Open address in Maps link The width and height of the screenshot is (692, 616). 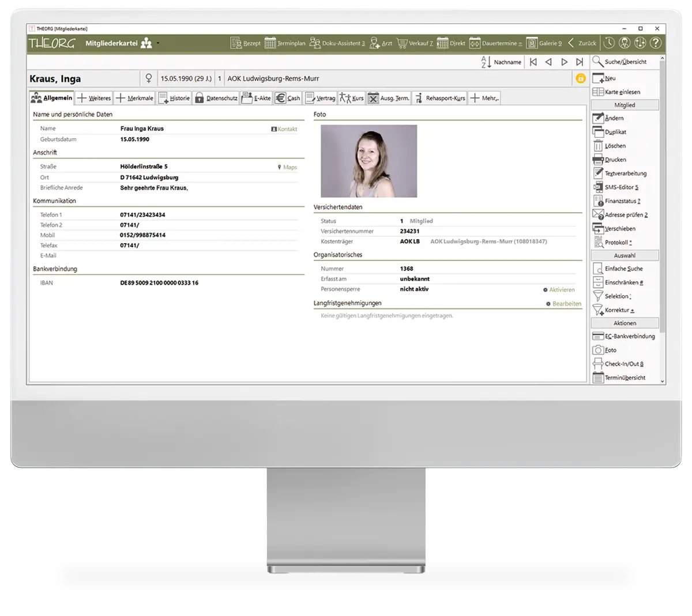click(x=287, y=167)
